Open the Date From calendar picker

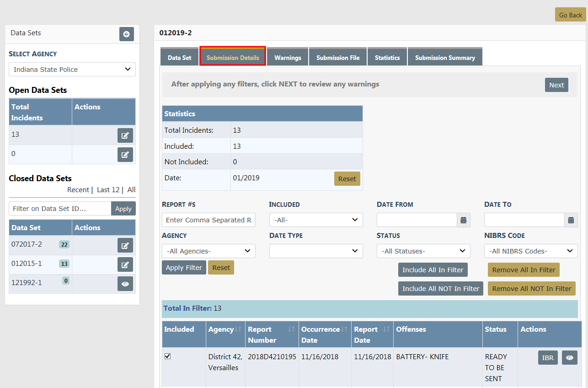(463, 220)
